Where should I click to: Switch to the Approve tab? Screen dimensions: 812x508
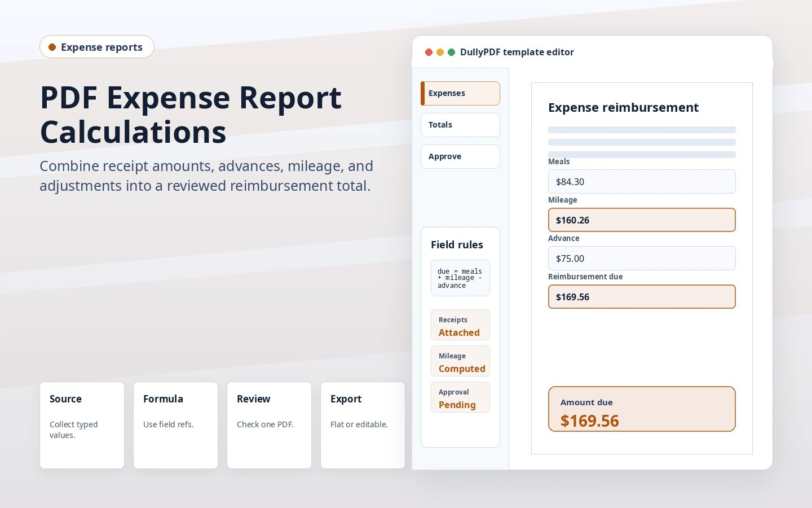tap(460, 156)
